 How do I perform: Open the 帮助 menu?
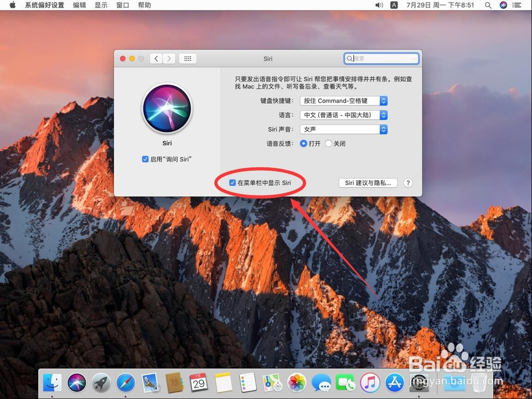pos(145,5)
